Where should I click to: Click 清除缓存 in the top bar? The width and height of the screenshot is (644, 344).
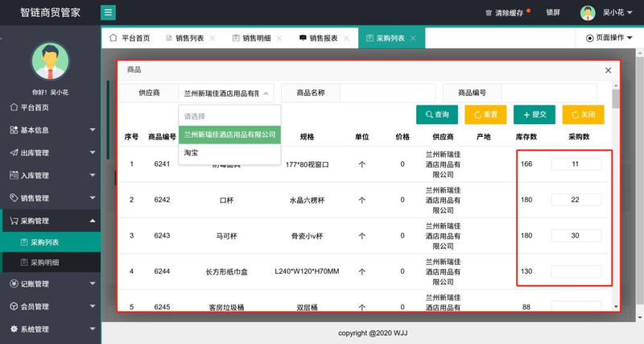point(509,13)
